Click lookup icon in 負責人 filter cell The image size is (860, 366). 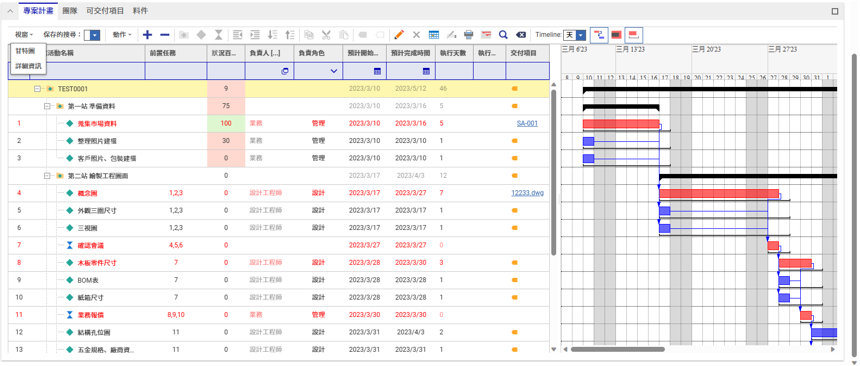tap(285, 71)
